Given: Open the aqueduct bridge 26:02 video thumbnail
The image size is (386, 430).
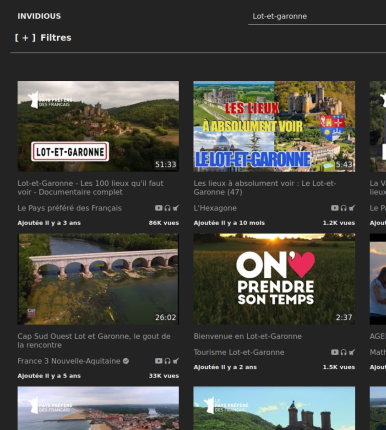Looking at the screenshot, I should (x=98, y=279).
